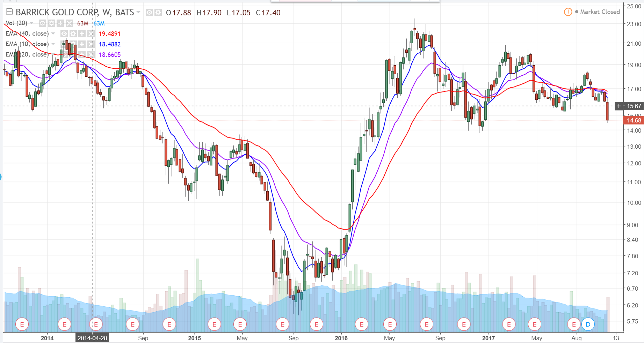The width and height of the screenshot is (644, 343).
Task: Click the EMA (10, close) indicator label
Action: 27,44
